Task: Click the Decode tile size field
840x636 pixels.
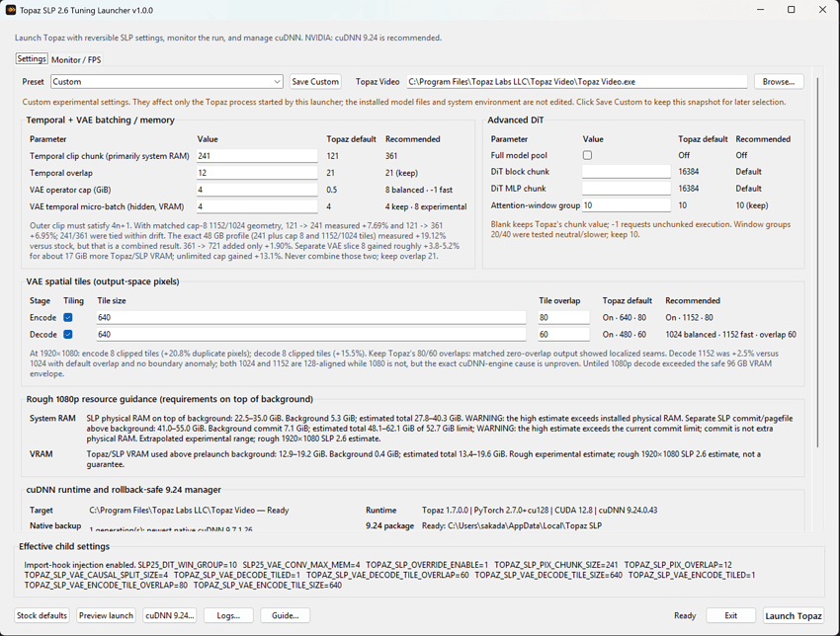Action: coord(311,334)
